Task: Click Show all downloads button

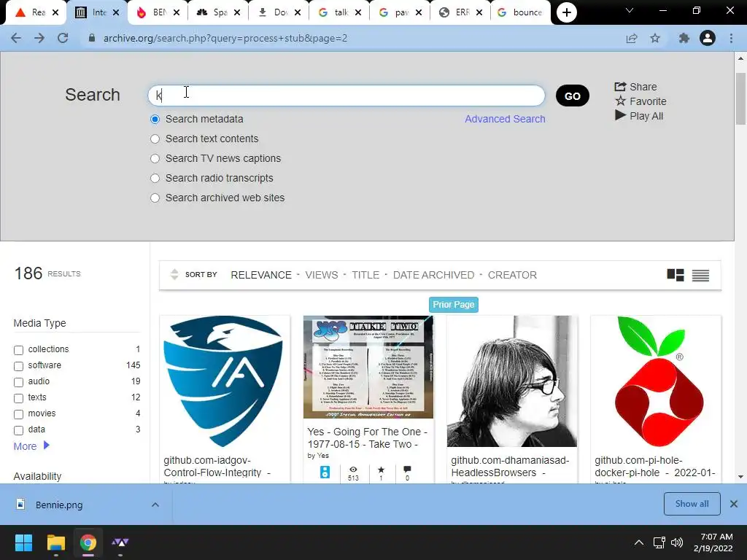Action: click(692, 504)
